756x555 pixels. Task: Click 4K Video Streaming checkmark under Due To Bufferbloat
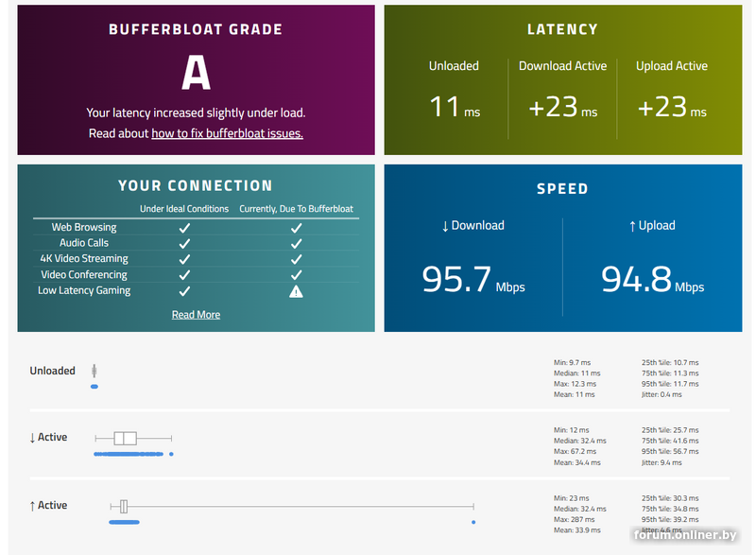296,259
